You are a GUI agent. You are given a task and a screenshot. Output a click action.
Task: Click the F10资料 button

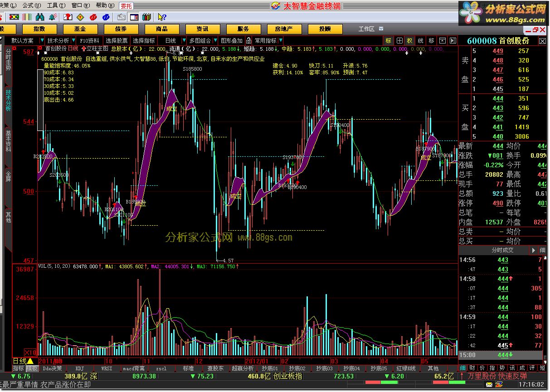point(89,40)
